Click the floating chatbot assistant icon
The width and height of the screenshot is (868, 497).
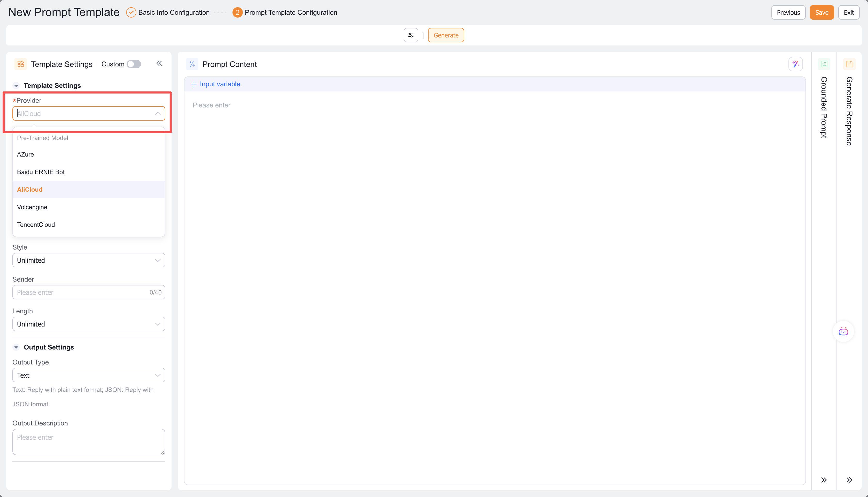point(843,331)
